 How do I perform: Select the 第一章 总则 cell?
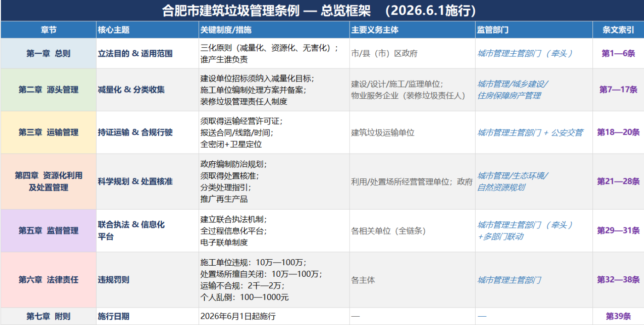(48, 53)
